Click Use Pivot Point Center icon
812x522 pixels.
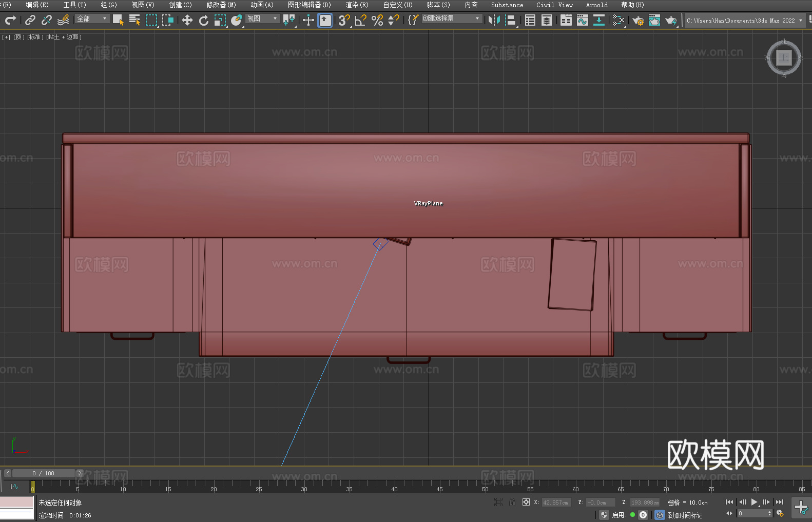(x=289, y=20)
